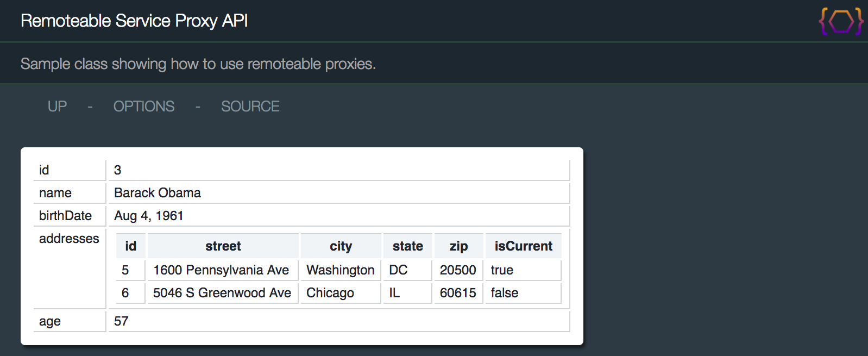The height and width of the screenshot is (356, 868).
Task: Select the 'city' column header
Action: (341, 246)
